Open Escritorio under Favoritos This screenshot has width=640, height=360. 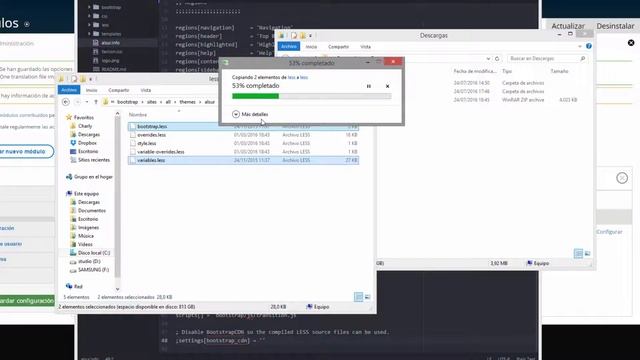(x=84, y=151)
